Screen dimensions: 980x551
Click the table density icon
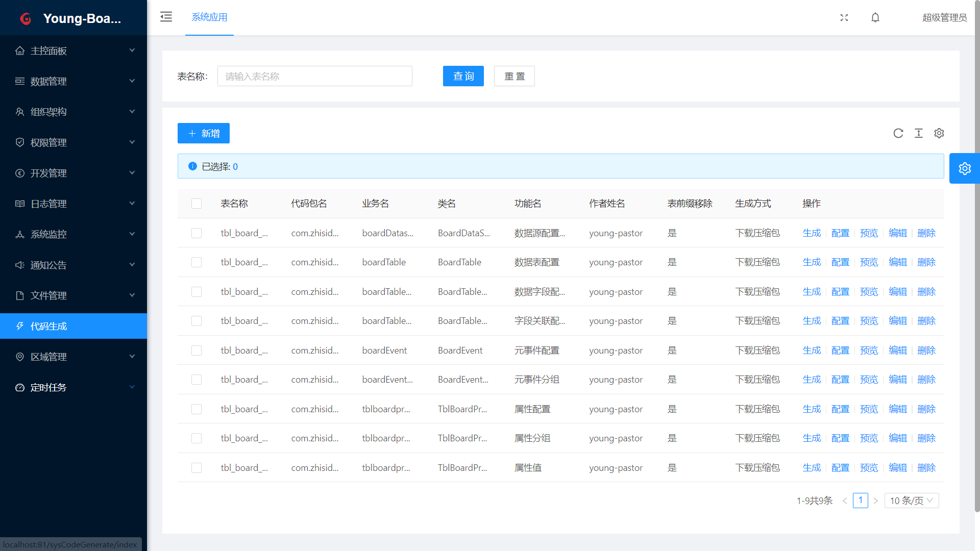[x=919, y=133]
